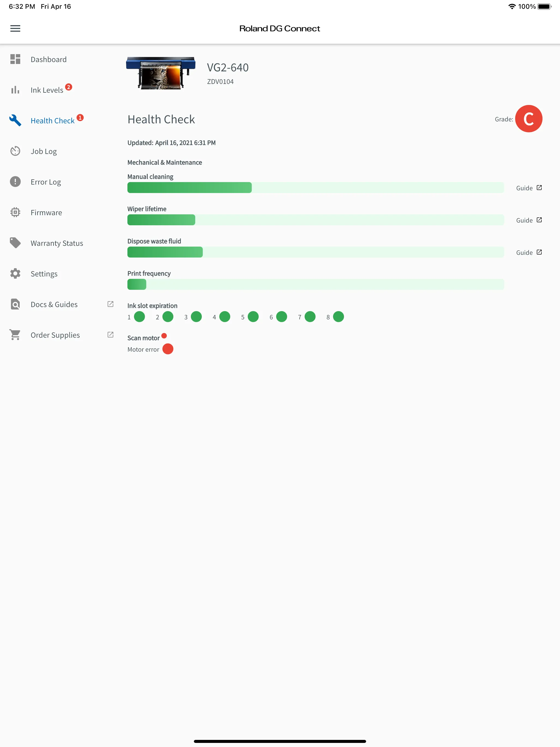Click the Print frequency progress bar

[x=316, y=284]
